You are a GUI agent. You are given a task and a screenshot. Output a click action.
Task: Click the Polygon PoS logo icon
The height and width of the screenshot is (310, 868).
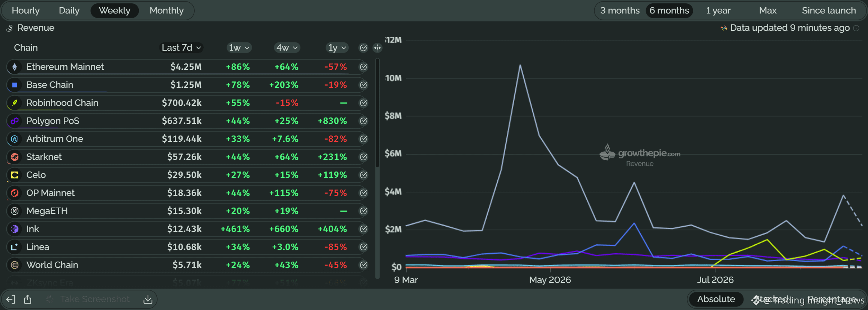15,121
